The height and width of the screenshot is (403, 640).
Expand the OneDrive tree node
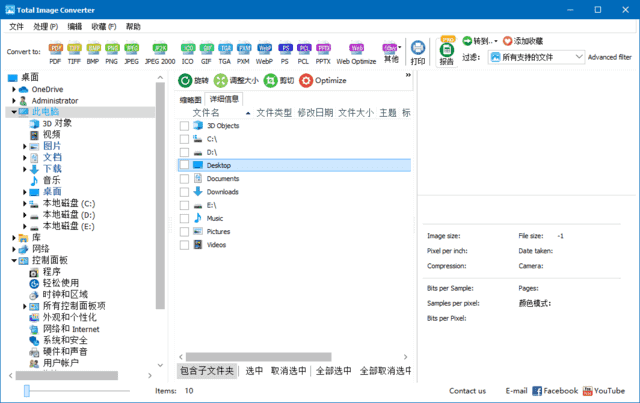coord(15,89)
